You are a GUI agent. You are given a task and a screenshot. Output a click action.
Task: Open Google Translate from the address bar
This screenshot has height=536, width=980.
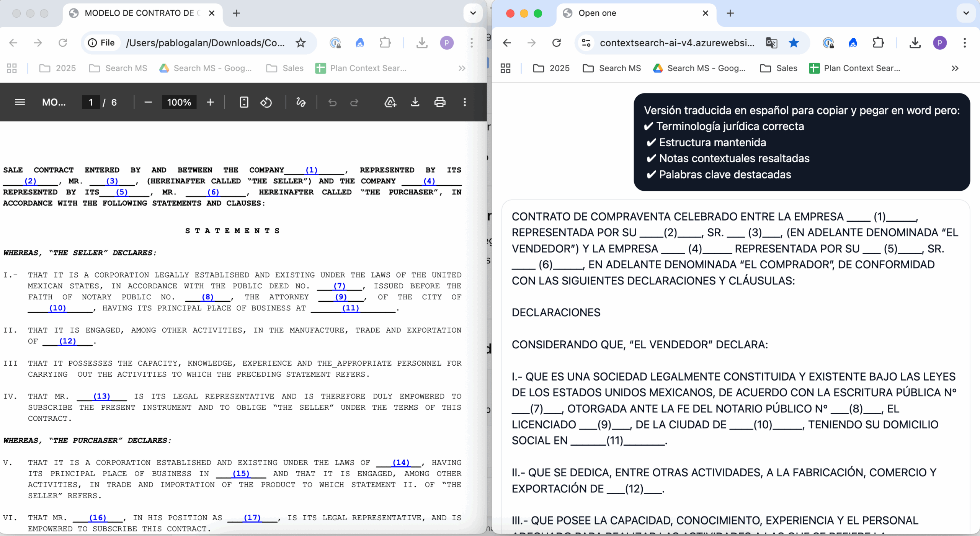[771, 43]
